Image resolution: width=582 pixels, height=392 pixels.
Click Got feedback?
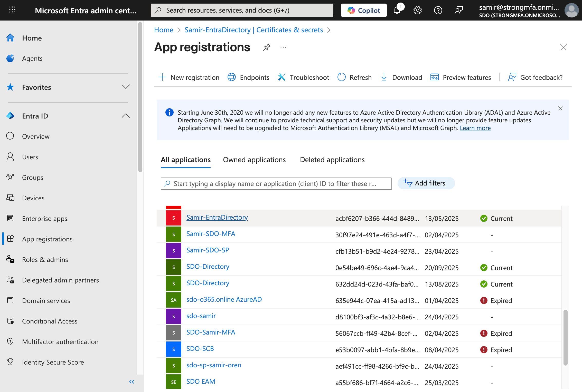(535, 77)
